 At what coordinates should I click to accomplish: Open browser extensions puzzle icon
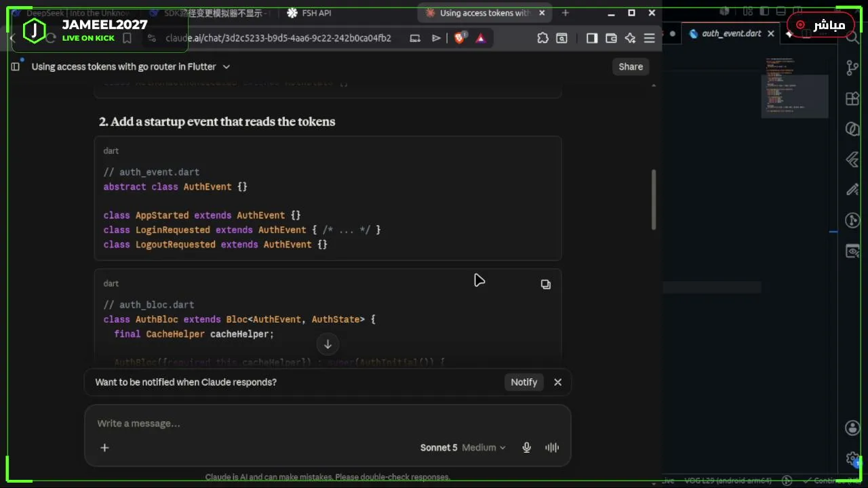coord(542,39)
